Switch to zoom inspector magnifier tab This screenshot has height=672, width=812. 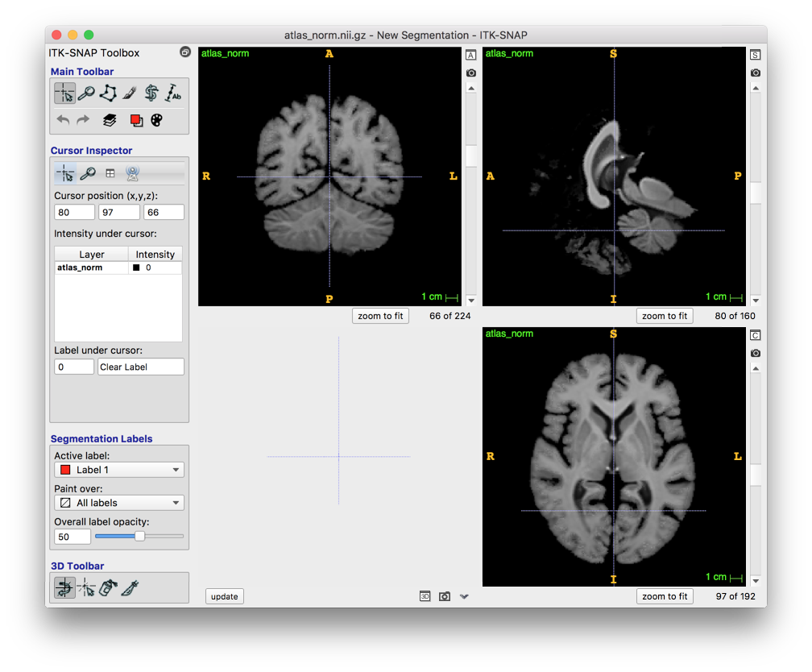pos(88,173)
